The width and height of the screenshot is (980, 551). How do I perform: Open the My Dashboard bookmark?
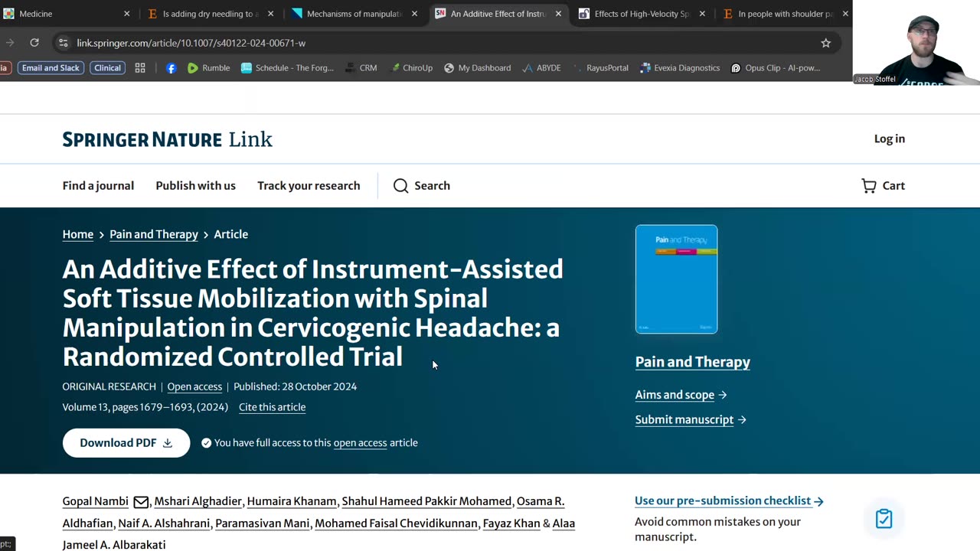pos(477,68)
